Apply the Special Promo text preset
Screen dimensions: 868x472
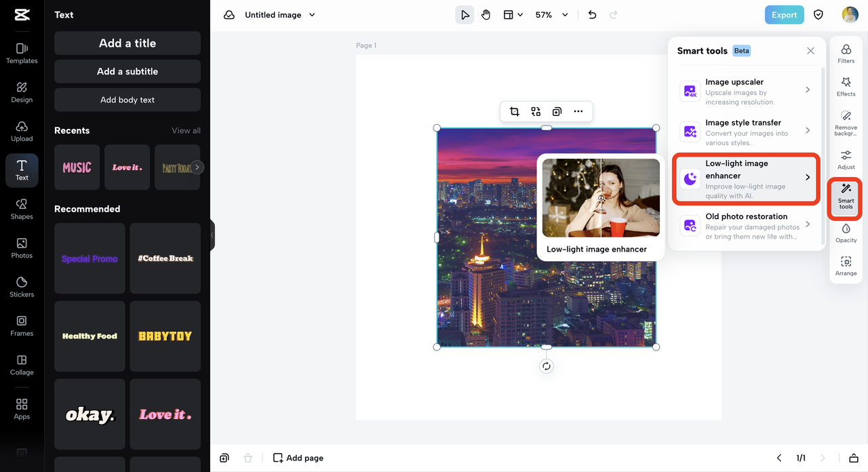pos(90,258)
